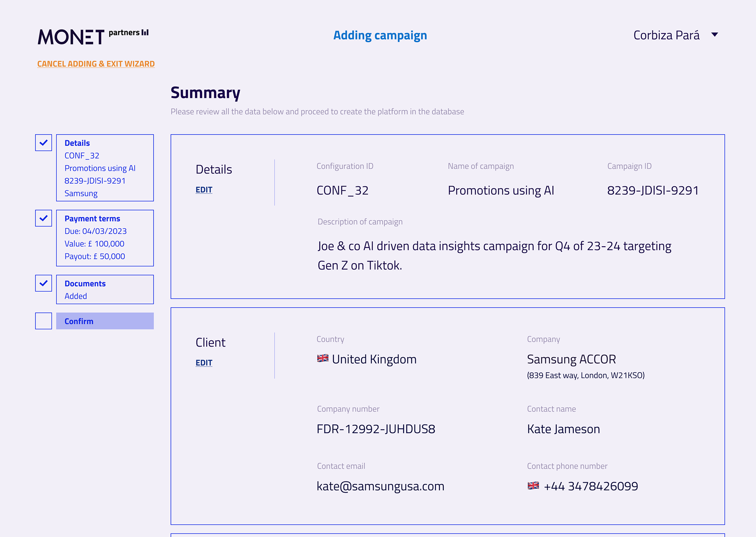
Task: Cancel adding and exit the wizard
Action: pos(96,64)
